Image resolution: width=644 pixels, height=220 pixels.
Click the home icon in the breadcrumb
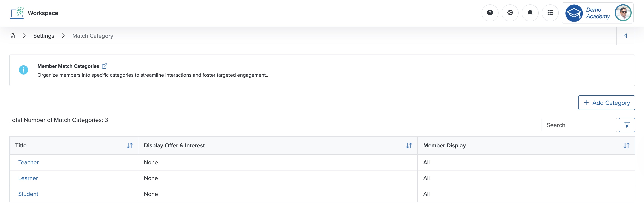(12, 36)
